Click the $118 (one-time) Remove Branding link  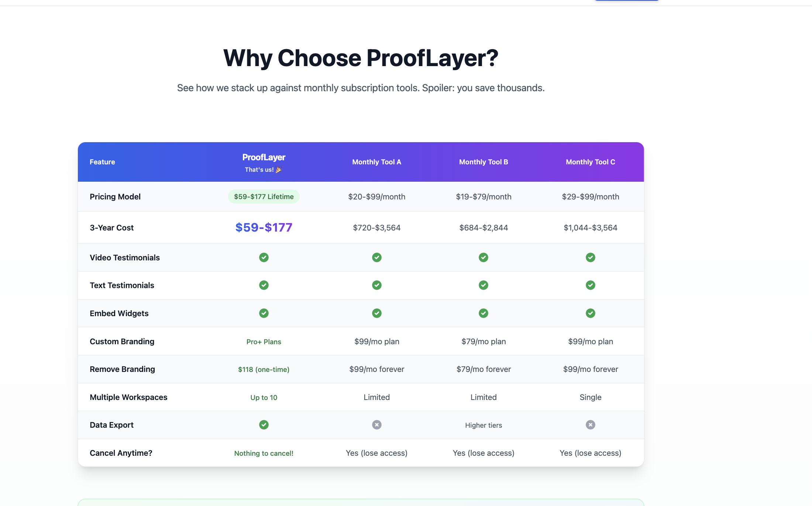(264, 369)
